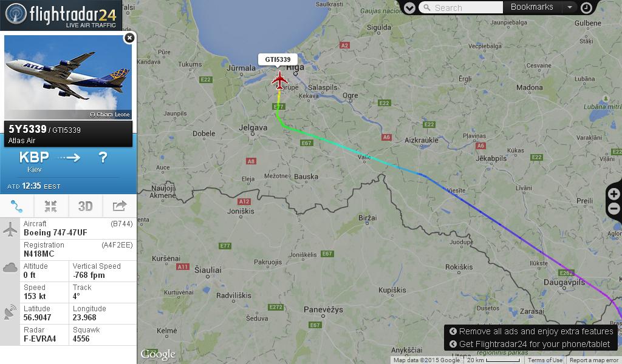Select the GTI5339 callsign label on map
622x364 pixels.
pyautogui.click(x=278, y=59)
